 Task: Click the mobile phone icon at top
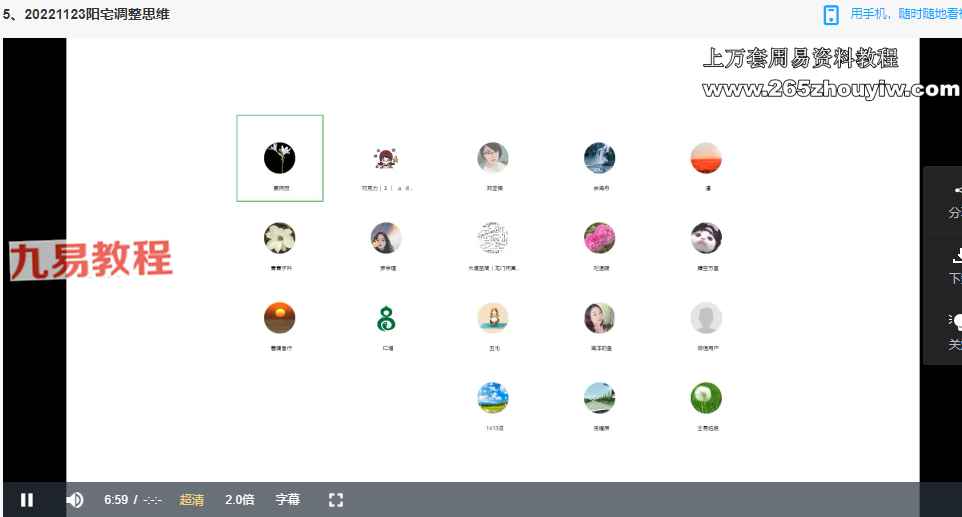(830, 14)
